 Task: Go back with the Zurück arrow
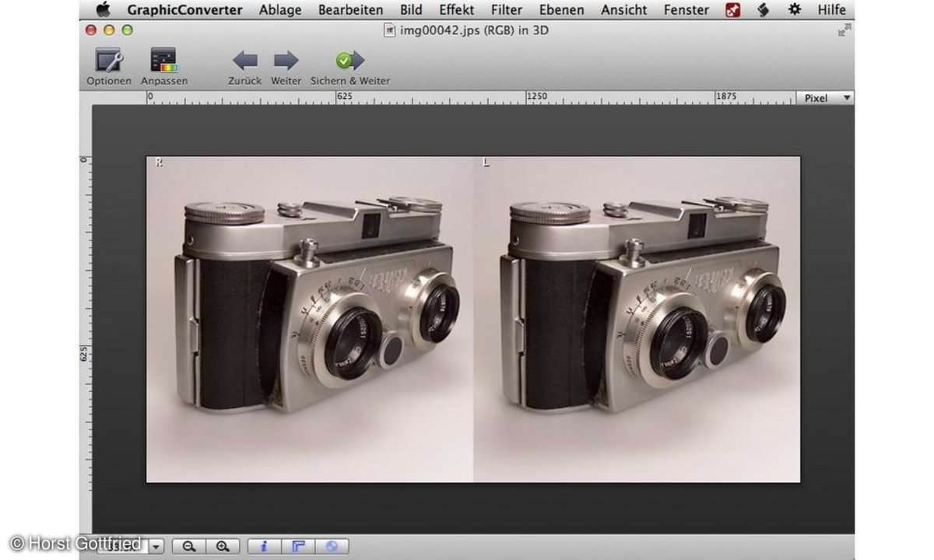click(245, 61)
